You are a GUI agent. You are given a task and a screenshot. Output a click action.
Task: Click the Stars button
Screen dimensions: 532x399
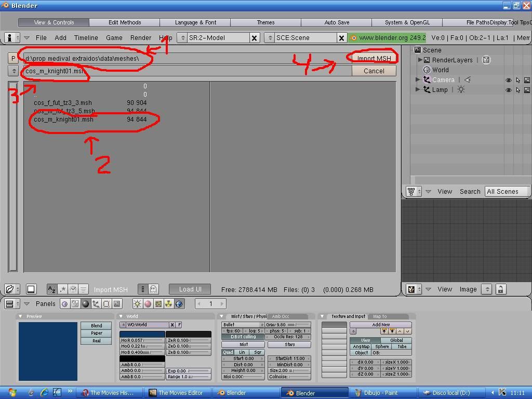tap(289, 344)
